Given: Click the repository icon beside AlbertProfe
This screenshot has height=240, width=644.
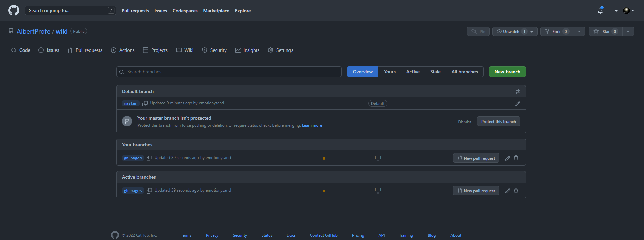Looking at the screenshot, I should point(11,31).
